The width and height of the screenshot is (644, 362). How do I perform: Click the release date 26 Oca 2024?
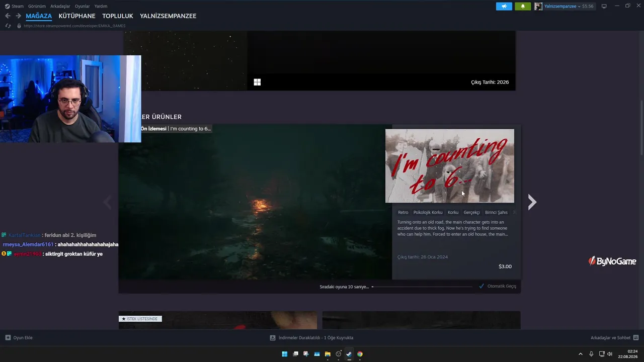tap(423, 257)
